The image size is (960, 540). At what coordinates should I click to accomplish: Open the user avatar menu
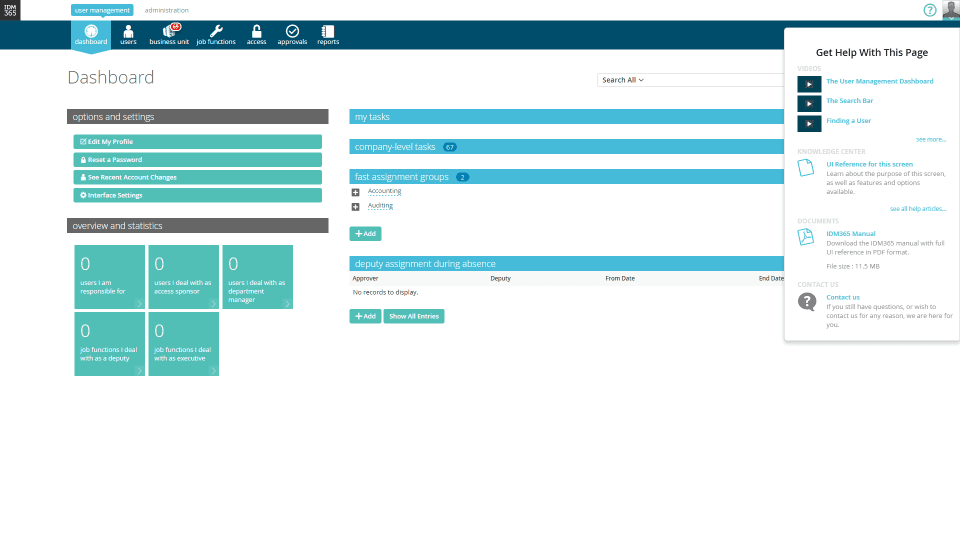pyautogui.click(x=951, y=10)
